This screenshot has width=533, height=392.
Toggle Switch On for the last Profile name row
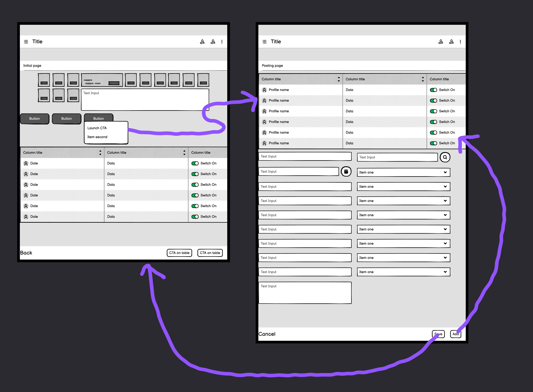434,143
